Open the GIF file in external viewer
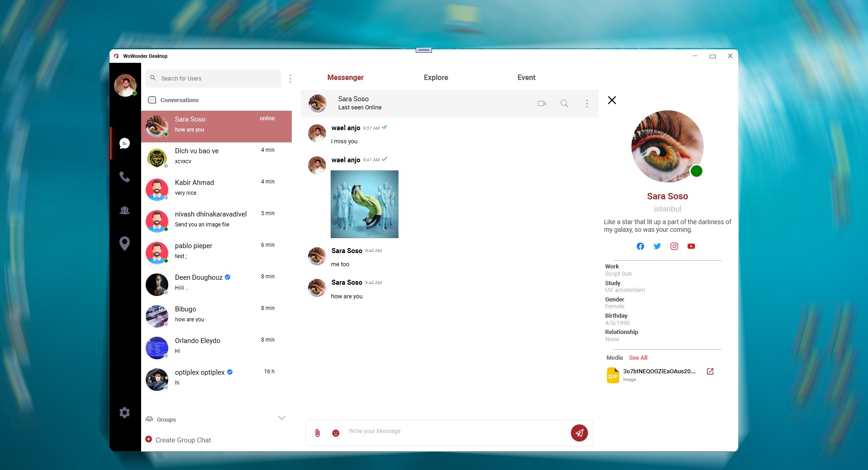The image size is (868, 470). (710, 371)
